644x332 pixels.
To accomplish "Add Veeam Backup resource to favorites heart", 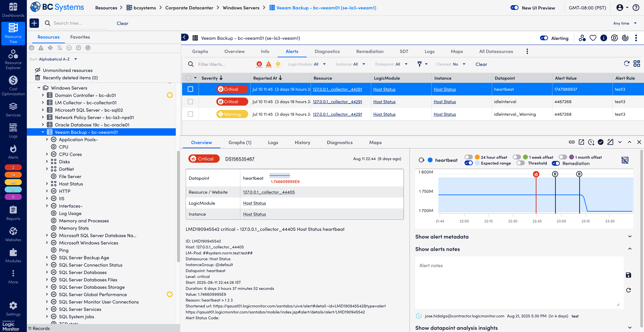I will click(x=593, y=38).
